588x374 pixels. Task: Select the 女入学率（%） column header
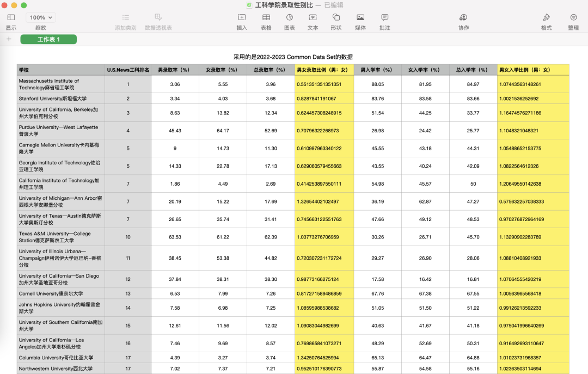(x=425, y=70)
